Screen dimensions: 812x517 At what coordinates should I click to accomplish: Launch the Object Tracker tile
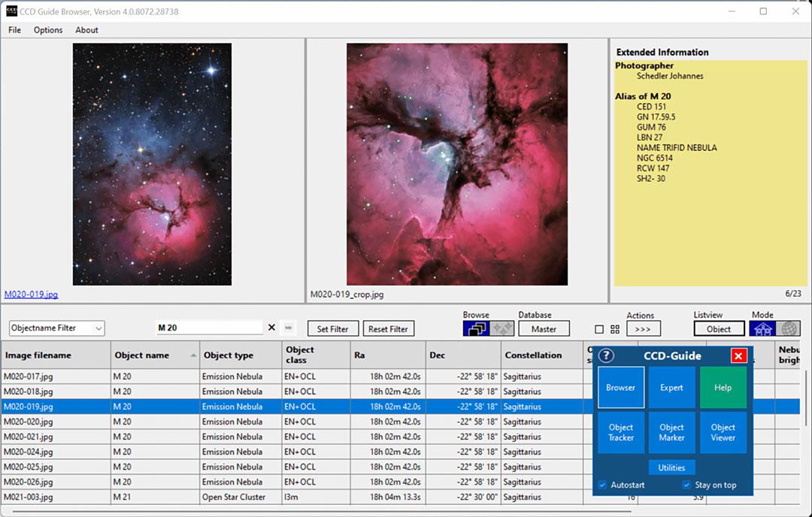pyautogui.click(x=621, y=432)
